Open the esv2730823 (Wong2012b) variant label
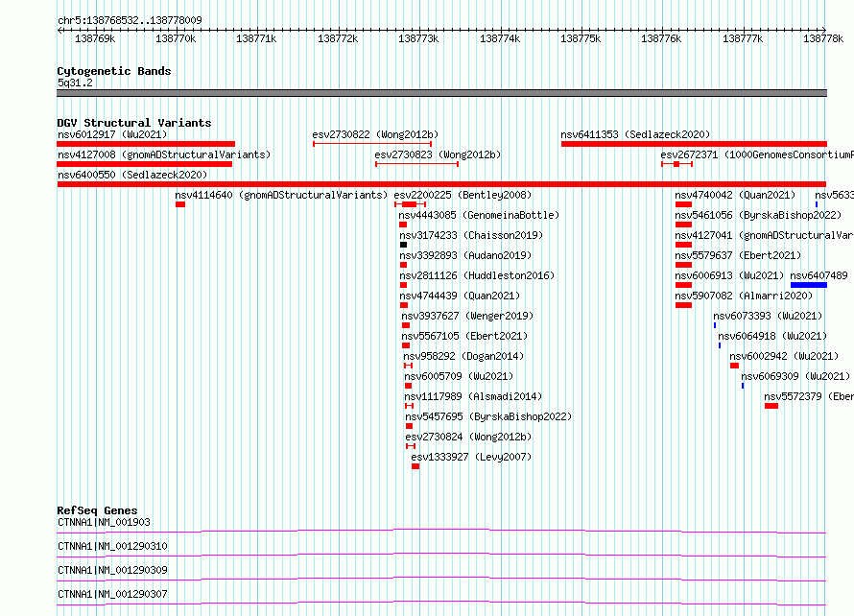The height and width of the screenshot is (616, 854). pyautogui.click(x=438, y=154)
